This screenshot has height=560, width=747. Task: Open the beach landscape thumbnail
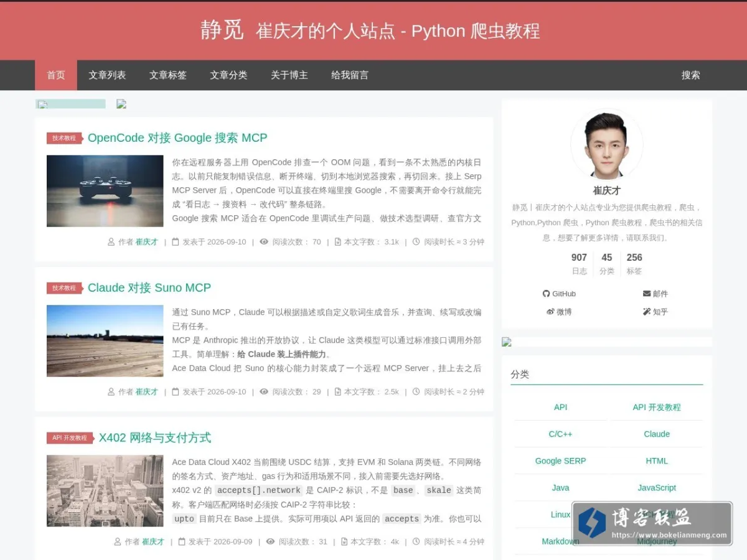pos(105,341)
